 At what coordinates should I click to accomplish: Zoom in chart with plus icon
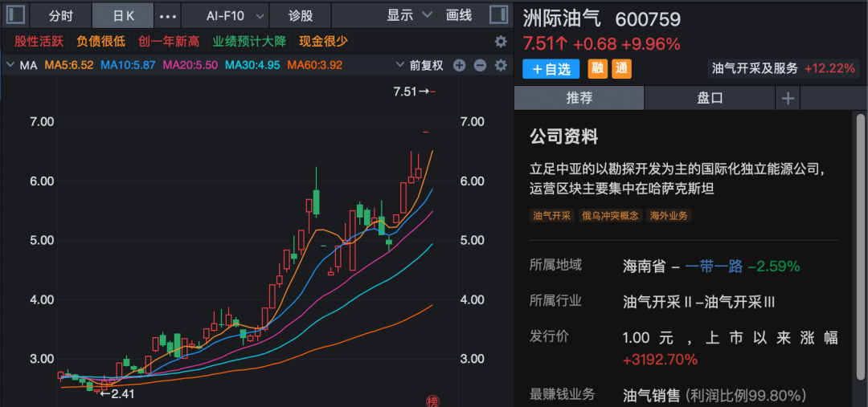(x=460, y=66)
